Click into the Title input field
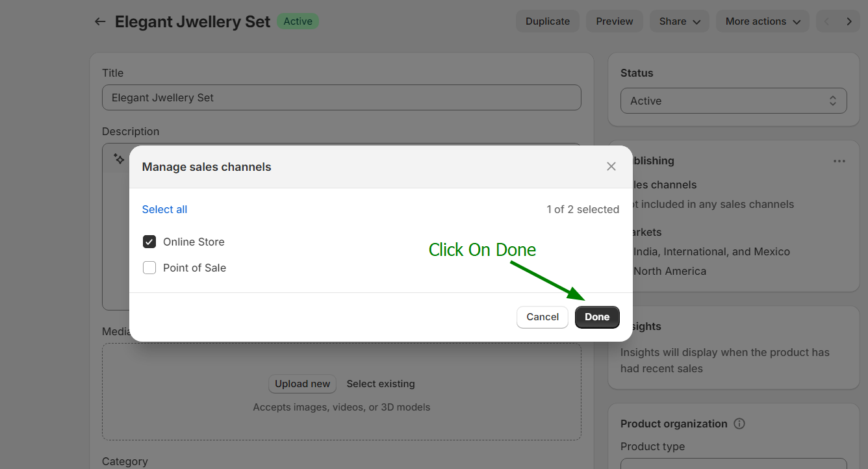This screenshot has height=469, width=868. [341, 97]
